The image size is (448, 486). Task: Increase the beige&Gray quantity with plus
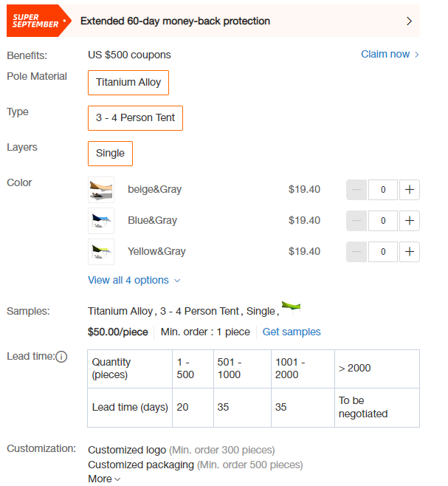pyautogui.click(x=410, y=189)
